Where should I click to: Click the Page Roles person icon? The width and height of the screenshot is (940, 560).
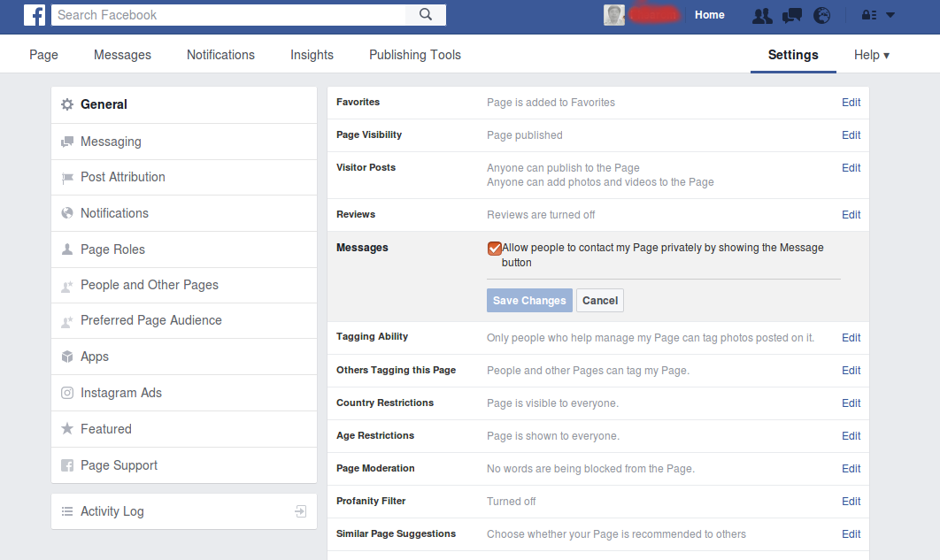[67, 249]
